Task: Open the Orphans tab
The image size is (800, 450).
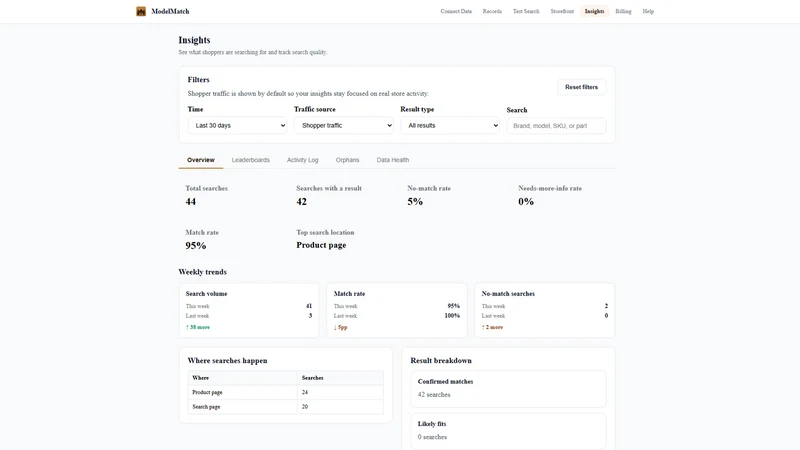Action: pos(347,160)
